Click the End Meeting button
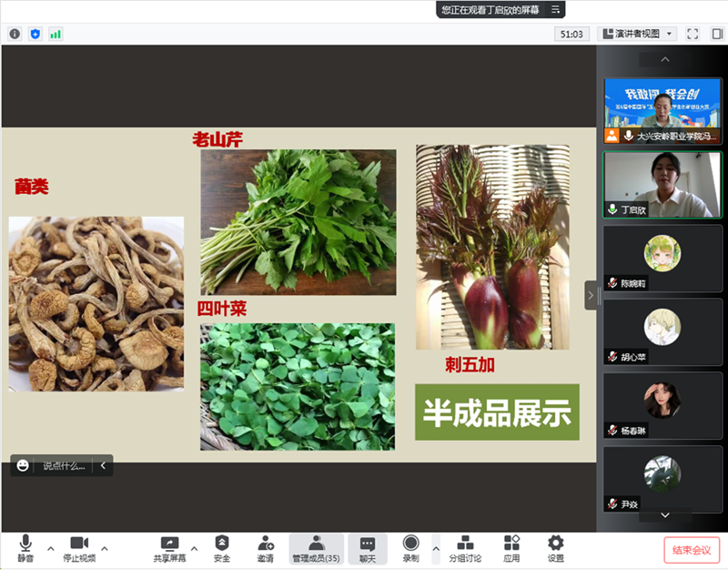Image resolution: width=728 pixels, height=570 pixels. click(692, 549)
